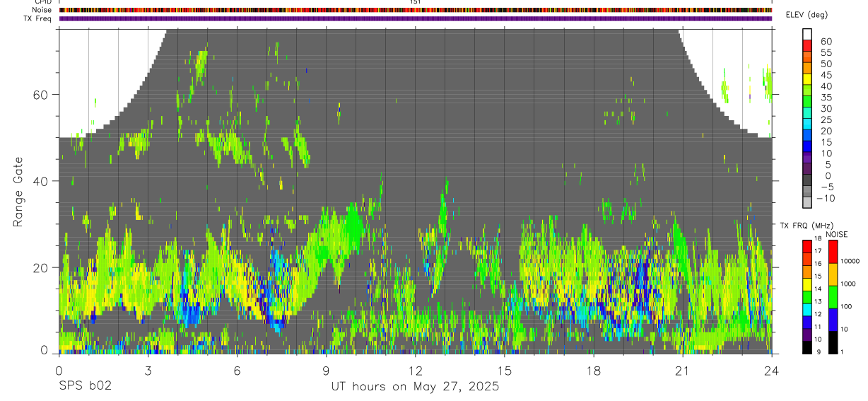
Task: Select the 21 tick on the UT hours axis
Action: [682, 370]
